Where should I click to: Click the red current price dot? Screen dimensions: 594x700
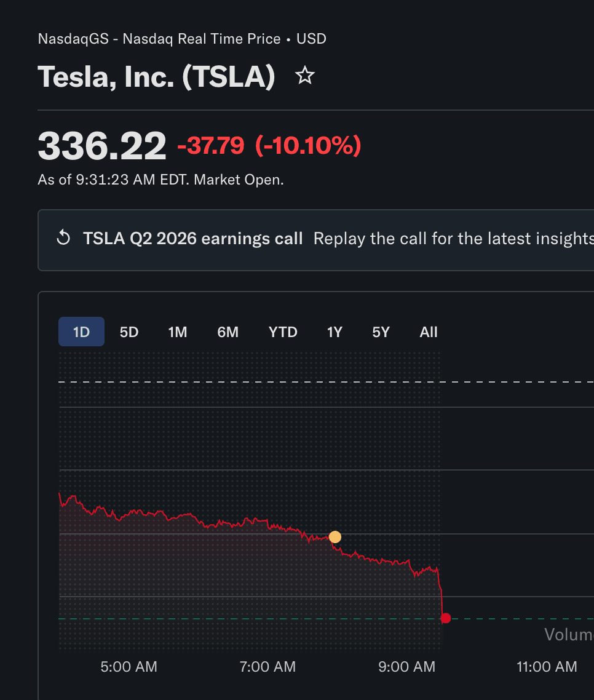[446, 618]
